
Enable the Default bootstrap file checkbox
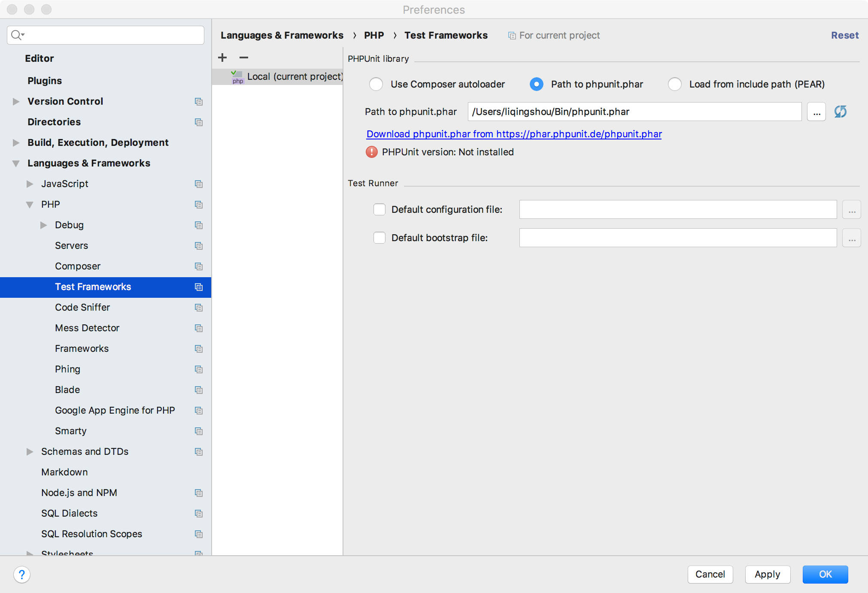[379, 237]
